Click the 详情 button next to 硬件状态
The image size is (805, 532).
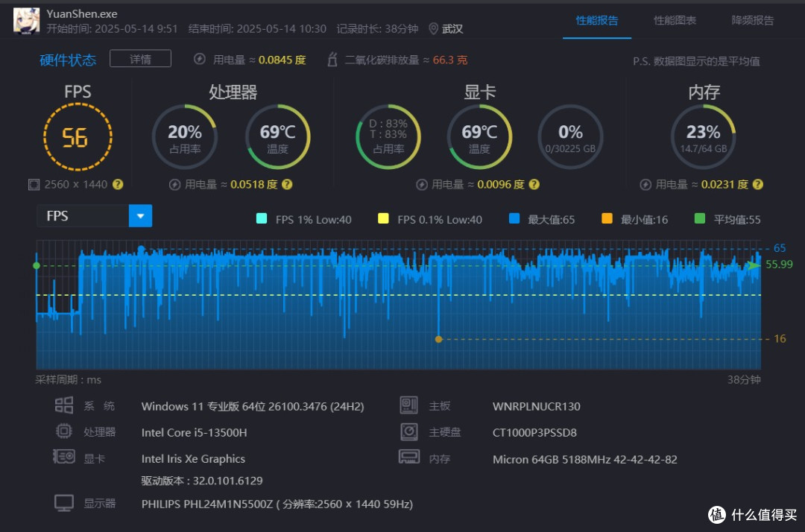[x=140, y=59]
